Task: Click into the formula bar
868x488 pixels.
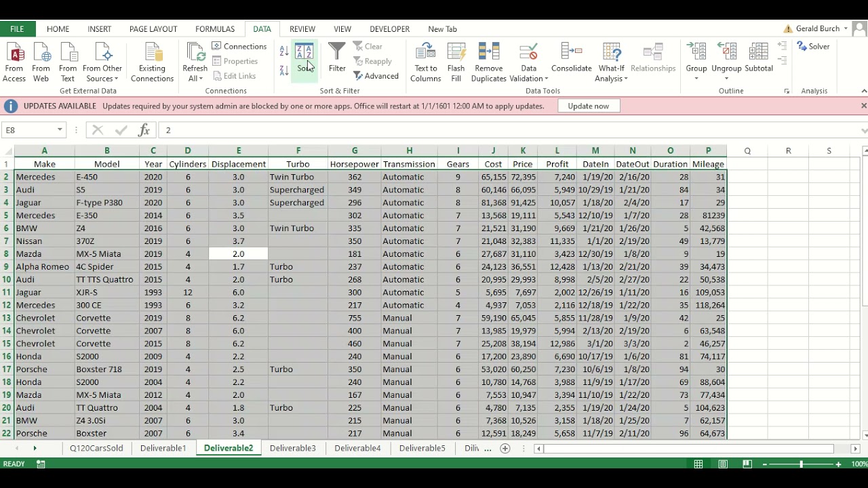Action: coord(509,130)
